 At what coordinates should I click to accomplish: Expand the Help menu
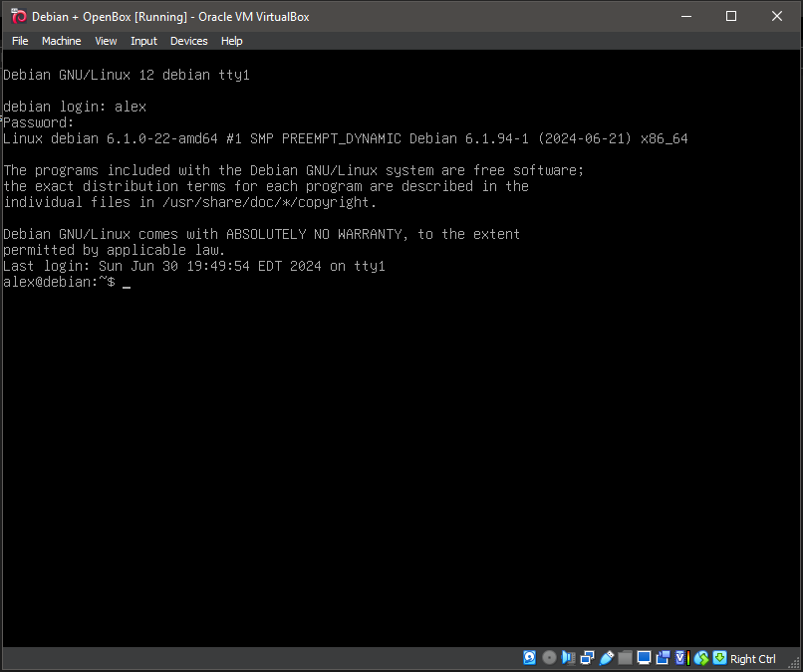pyautogui.click(x=231, y=41)
